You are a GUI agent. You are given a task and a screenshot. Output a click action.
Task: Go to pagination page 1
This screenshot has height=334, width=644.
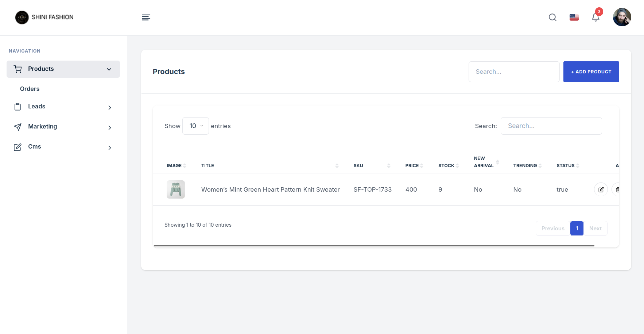(577, 229)
